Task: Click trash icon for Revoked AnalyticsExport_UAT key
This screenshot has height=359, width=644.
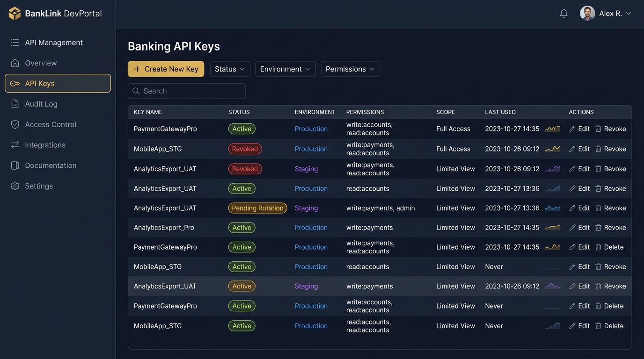Action: tap(598, 169)
